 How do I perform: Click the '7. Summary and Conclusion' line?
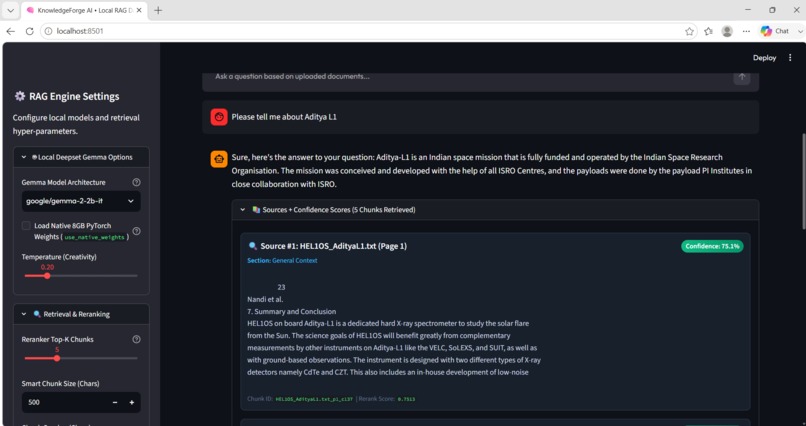[291, 311]
